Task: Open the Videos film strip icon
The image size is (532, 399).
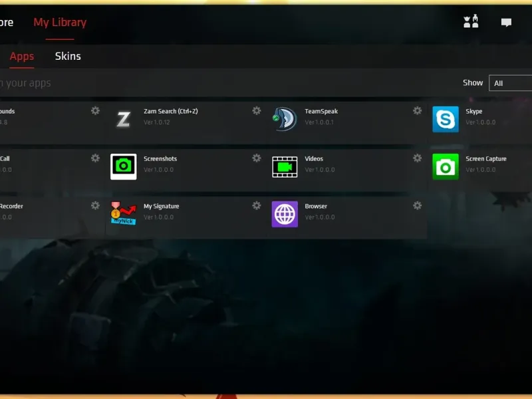Action: (285, 167)
